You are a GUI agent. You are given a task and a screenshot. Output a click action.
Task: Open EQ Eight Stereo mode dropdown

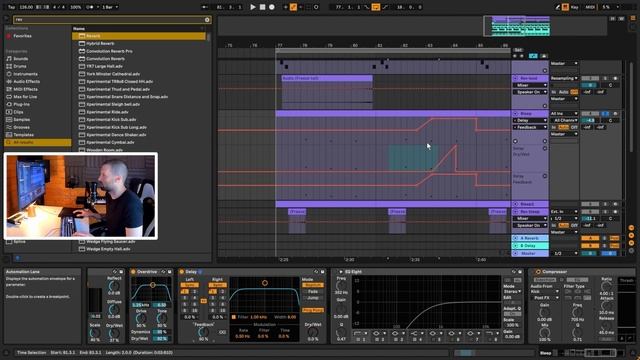(513, 291)
